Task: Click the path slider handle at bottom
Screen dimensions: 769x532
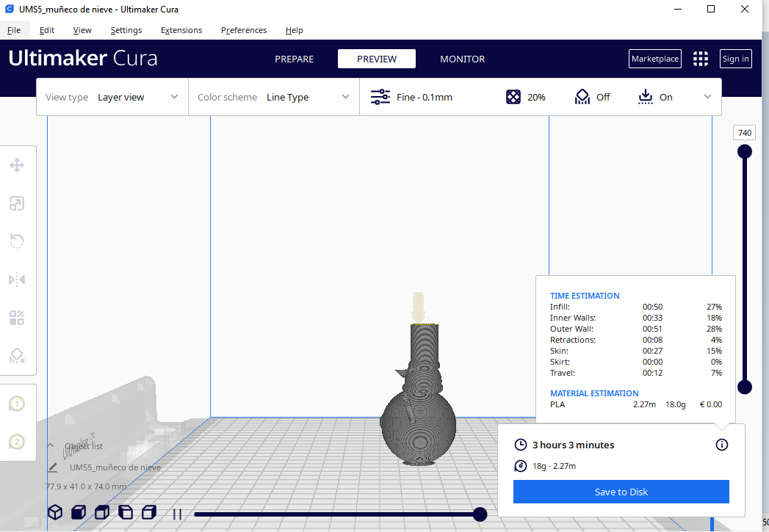Action: click(480, 514)
